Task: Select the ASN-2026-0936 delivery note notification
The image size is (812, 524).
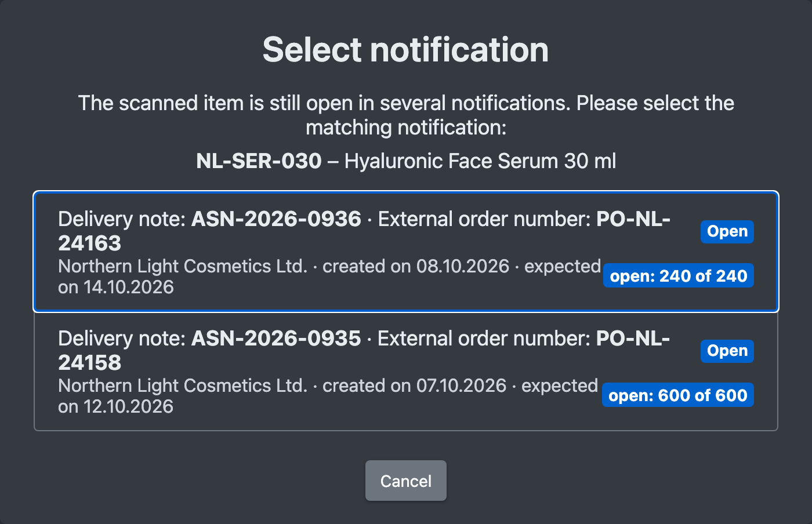Action: pyautogui.click(x=406, y=252)
